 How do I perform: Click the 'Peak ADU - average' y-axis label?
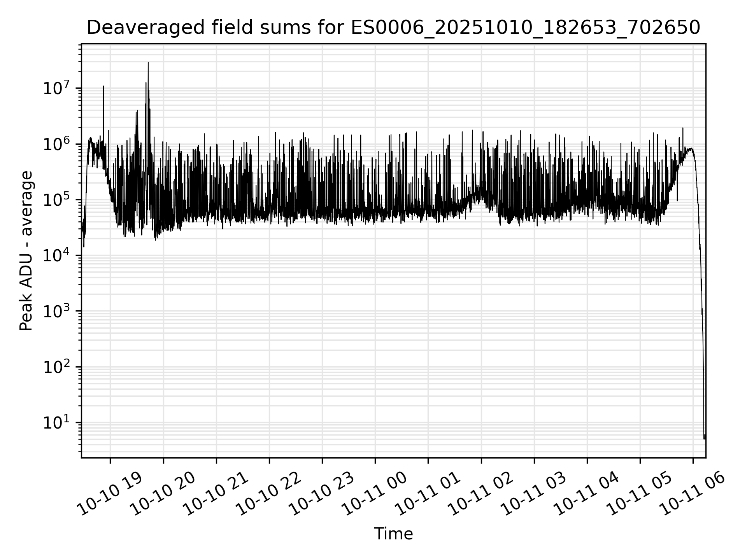tap(26, 251)
